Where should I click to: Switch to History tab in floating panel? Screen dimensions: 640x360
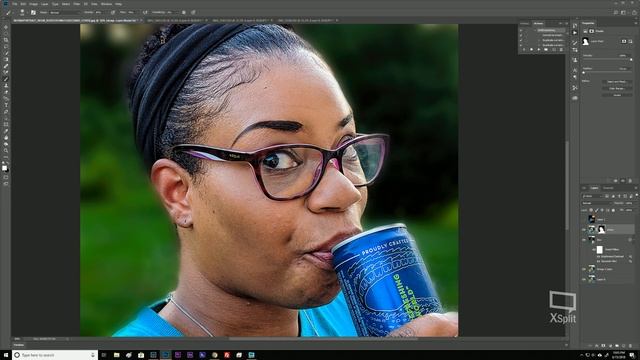(x=524, y=24)
